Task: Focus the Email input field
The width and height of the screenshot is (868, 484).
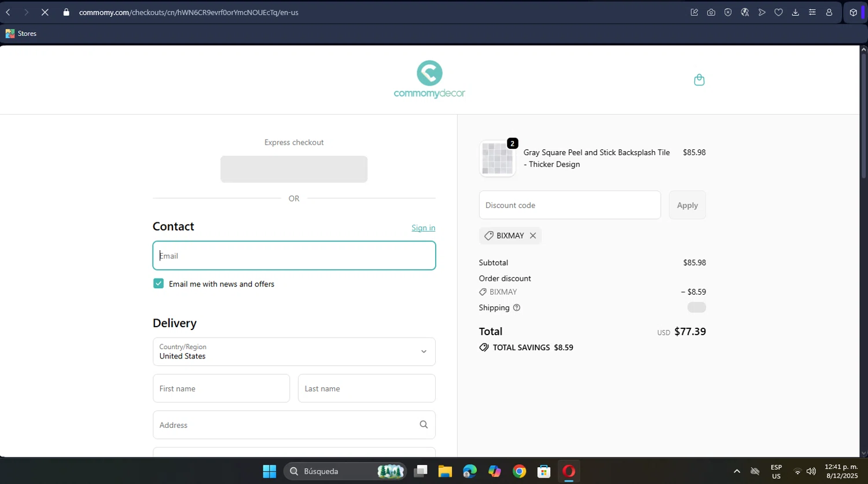Action: [294, 255]
